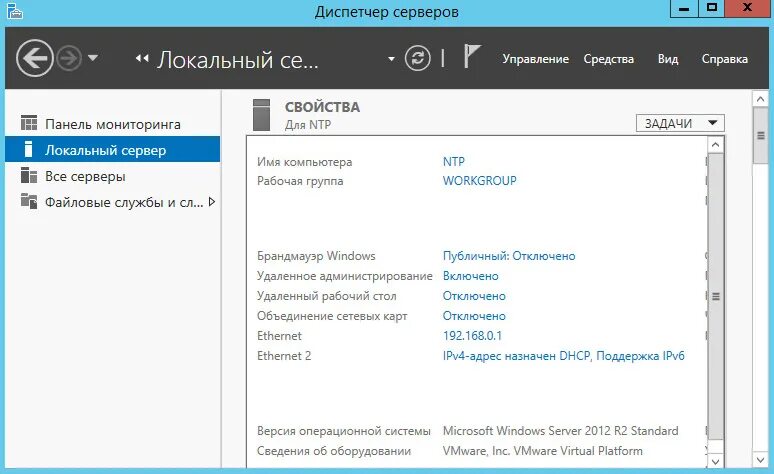This screenshot has width=774, height=474.
Task: Select Панель мониторинга in the sidebar
Action: 113,124
